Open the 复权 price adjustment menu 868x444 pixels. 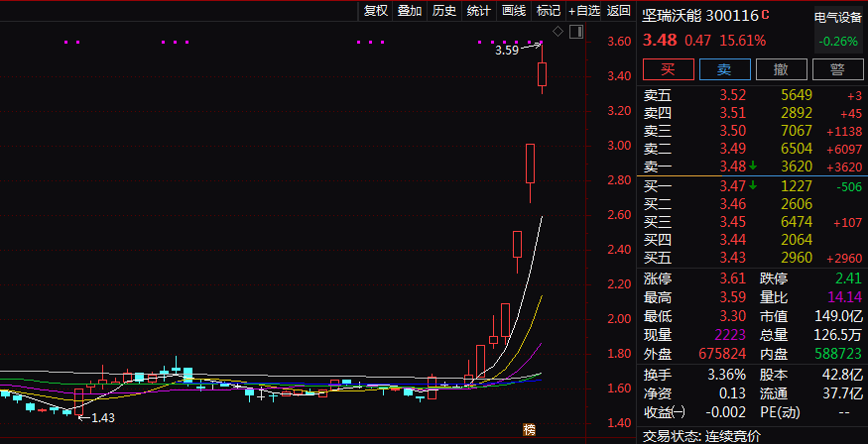click(375, 11)
